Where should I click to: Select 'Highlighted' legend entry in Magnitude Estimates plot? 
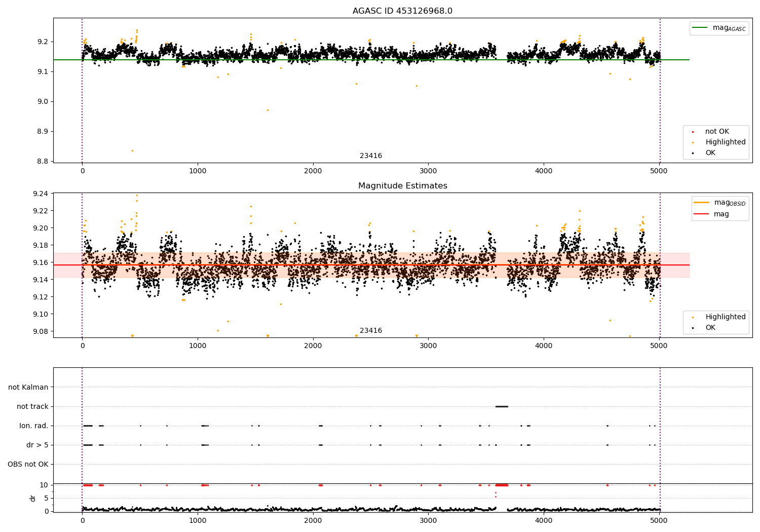click(726, 317)
